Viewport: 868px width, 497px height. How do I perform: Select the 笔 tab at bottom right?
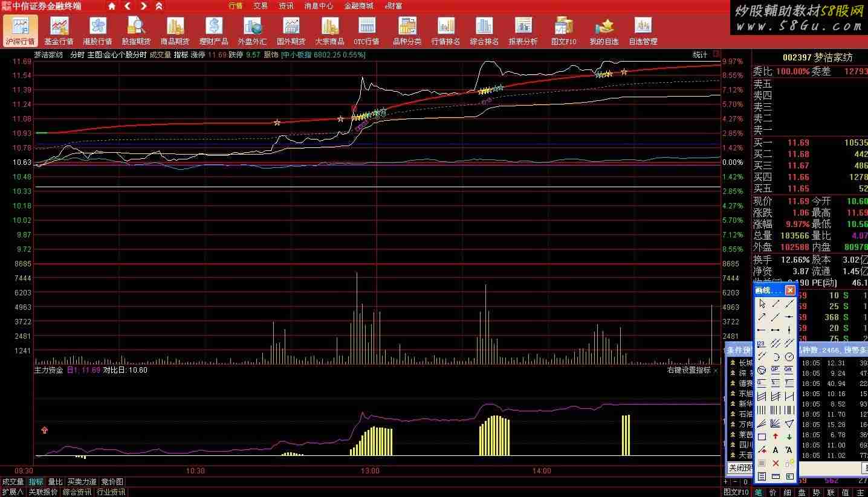point(758,492)
